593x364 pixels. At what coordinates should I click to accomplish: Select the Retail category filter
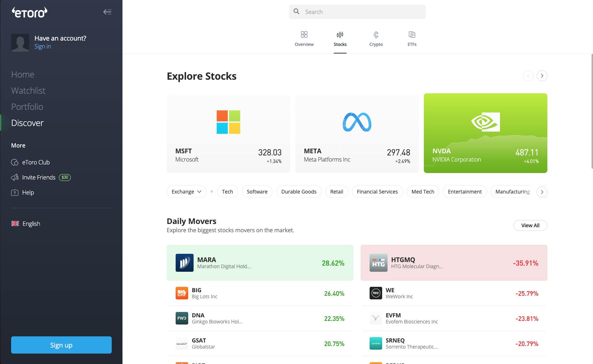(x=337, y=192)
